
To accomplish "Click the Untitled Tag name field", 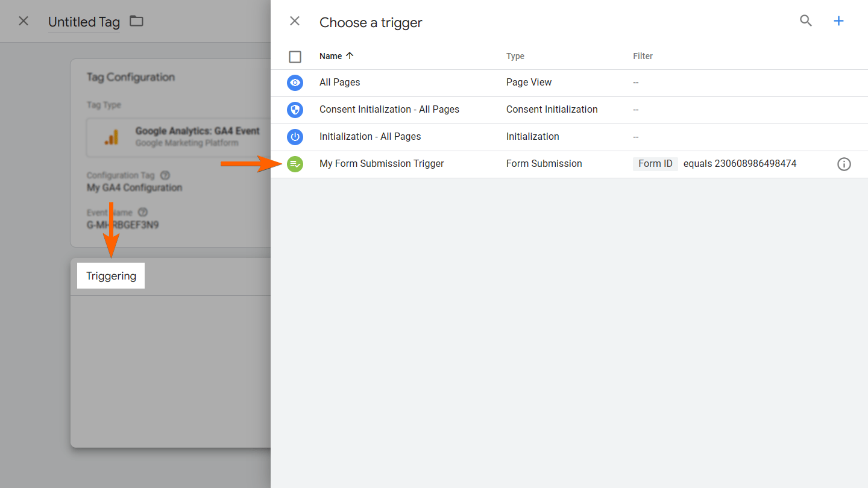I will click(x=84, y=22).
